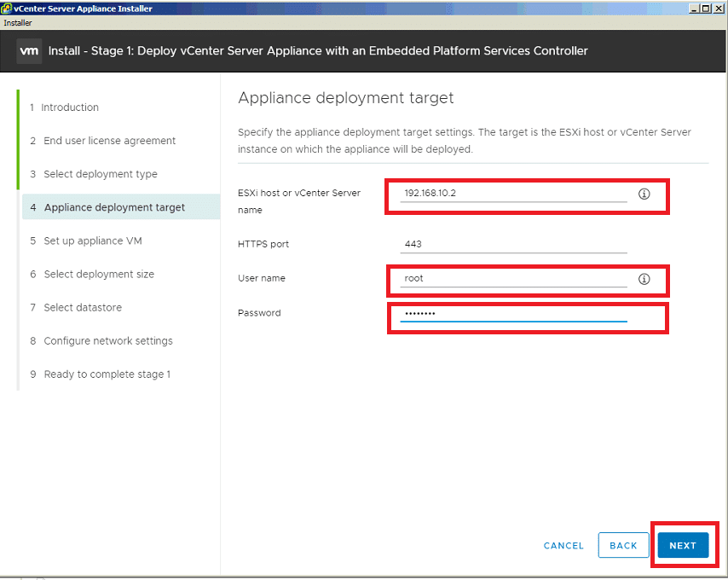Focus the User name field

[513, 279]
